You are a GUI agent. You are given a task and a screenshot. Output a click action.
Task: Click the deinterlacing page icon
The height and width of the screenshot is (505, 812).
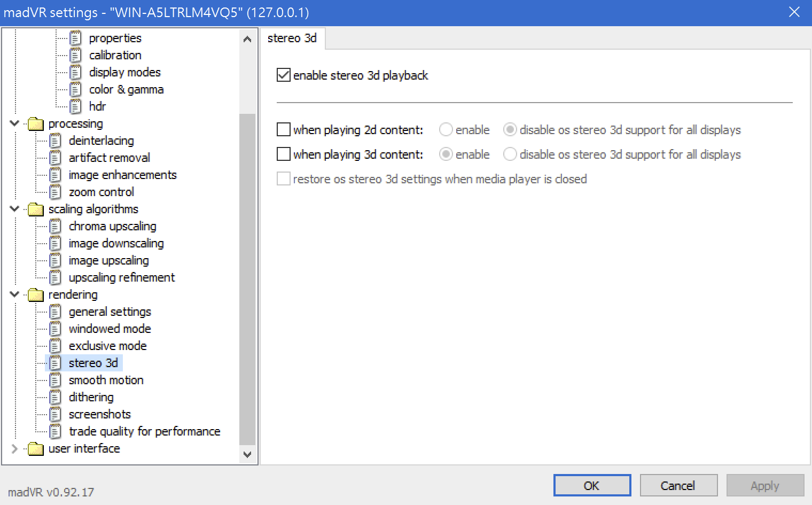point(56,141)
